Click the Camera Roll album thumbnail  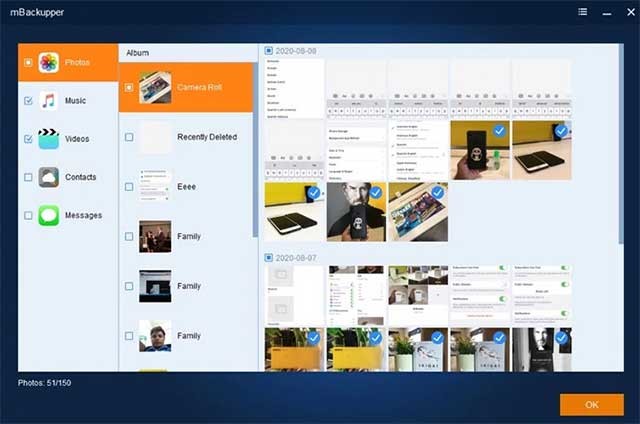coord(155,87)
